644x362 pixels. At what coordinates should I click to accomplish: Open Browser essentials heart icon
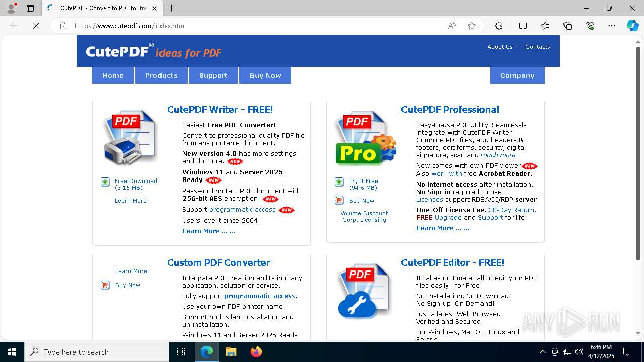(590, 26)
